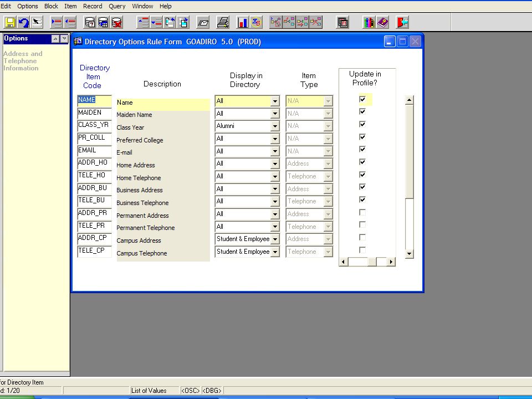Open the Window menu
Image resolution: width=532 pixels, height=399 pixels.
tap(142, 6)
